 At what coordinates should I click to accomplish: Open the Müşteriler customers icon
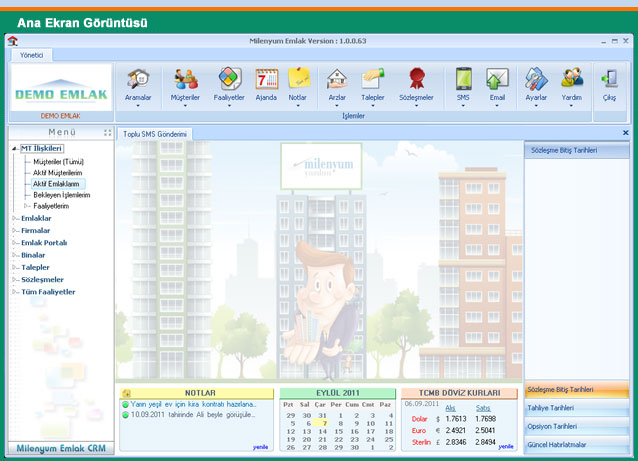[x=186, y=79]
